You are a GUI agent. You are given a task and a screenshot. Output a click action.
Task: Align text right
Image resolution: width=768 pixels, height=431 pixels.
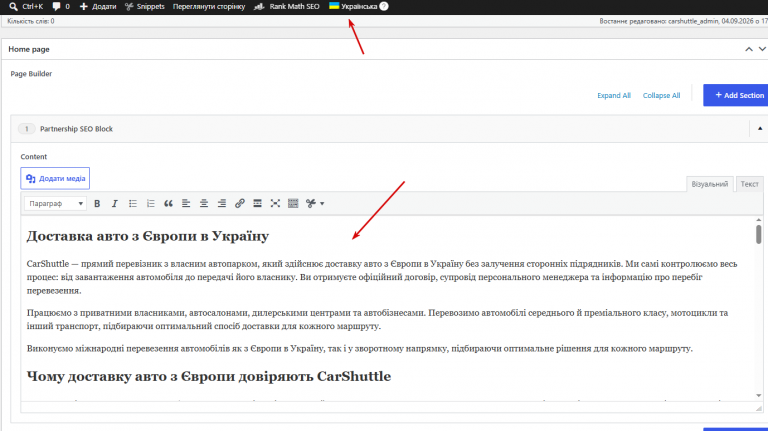(x=222, y=203)
